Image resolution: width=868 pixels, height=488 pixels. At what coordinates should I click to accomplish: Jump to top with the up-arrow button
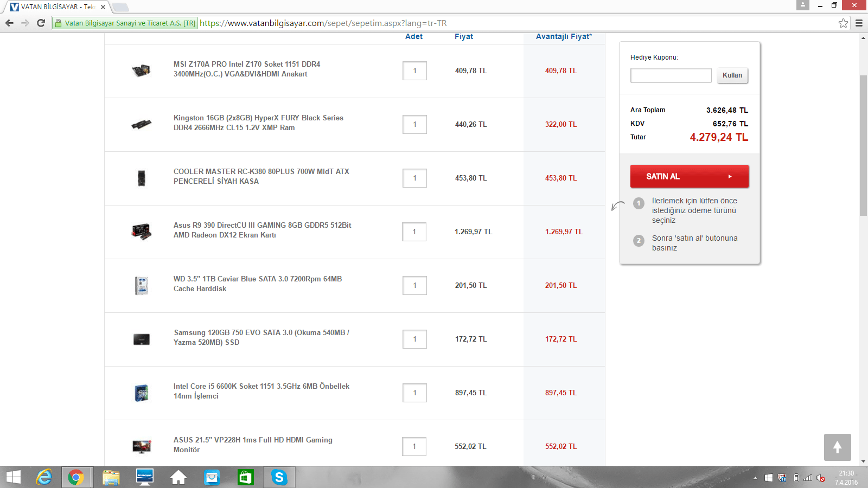(838, 447)
